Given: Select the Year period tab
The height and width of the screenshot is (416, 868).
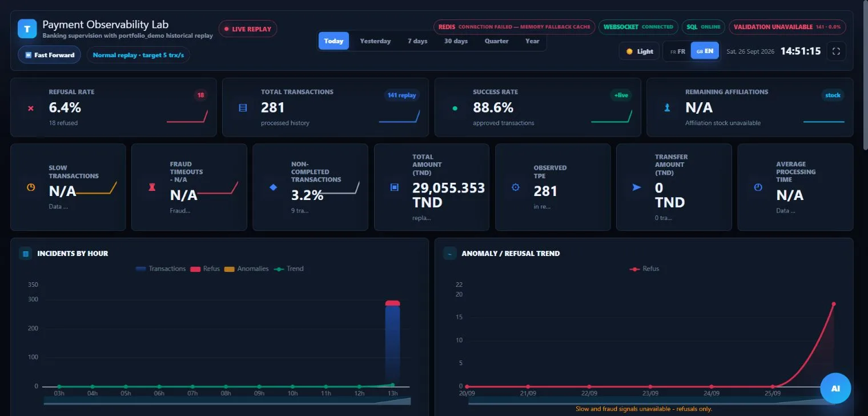Looking at the screenshot, I should click(532, 41).
